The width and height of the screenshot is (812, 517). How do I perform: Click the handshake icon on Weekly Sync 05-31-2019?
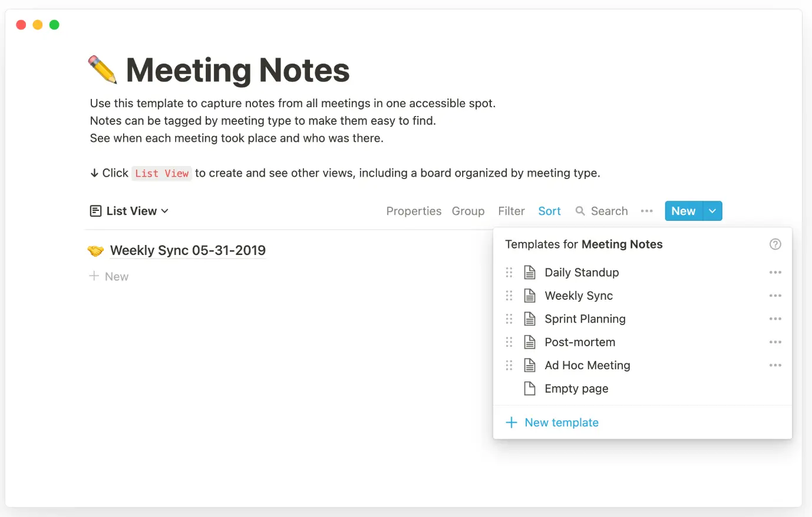tap(95, 250)
